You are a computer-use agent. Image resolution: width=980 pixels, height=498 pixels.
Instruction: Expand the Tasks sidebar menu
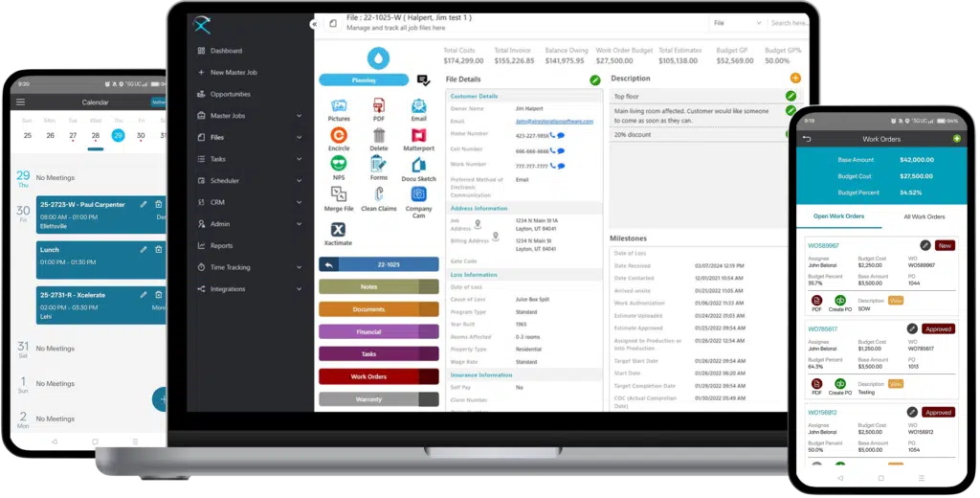coord(299,159)
